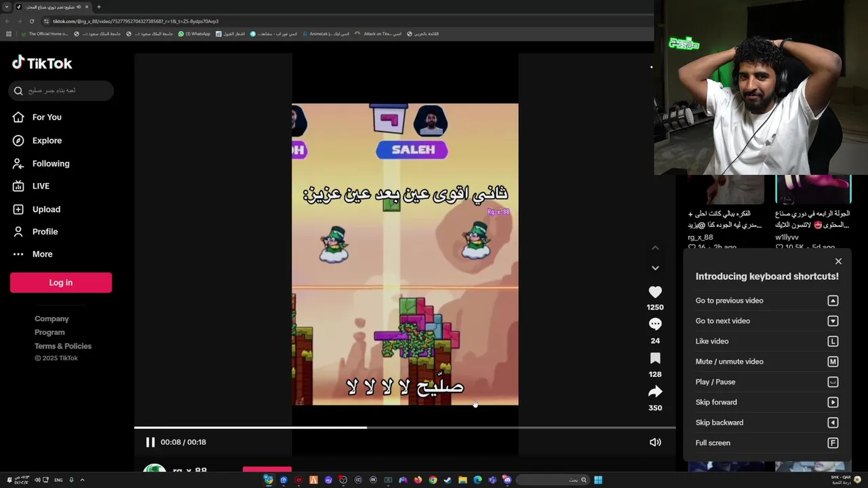The height and width of the screenshot is (488, 868).
Task: Open the Company footer link
Action: click(52, 319)
